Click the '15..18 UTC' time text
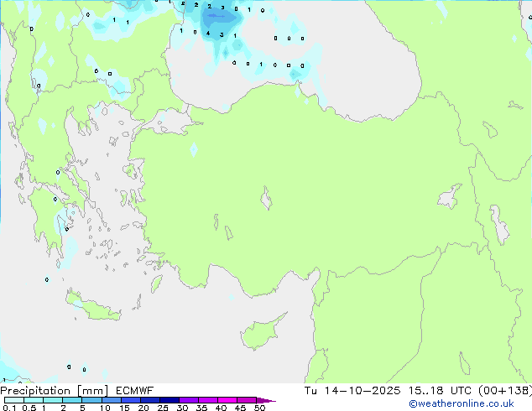This screenshot has width=532, height=411. coord(440,391)
